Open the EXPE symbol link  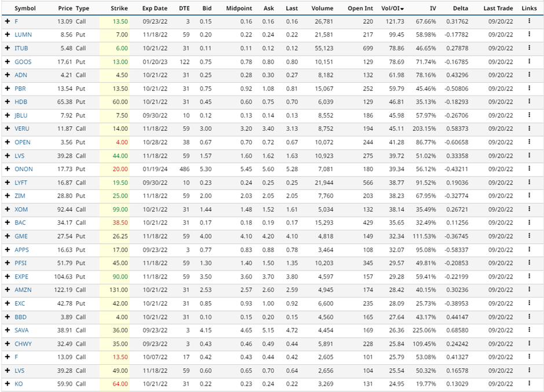click(x=21, y=277)
